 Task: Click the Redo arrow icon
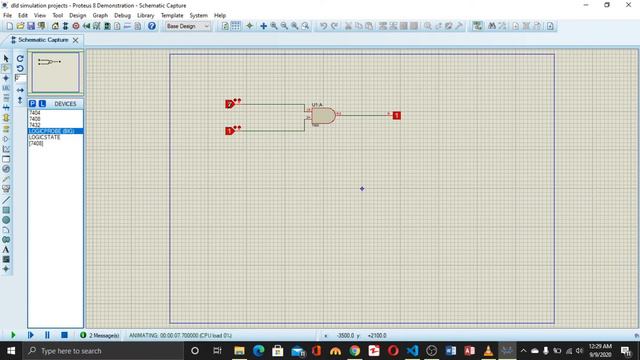point(334,26)
